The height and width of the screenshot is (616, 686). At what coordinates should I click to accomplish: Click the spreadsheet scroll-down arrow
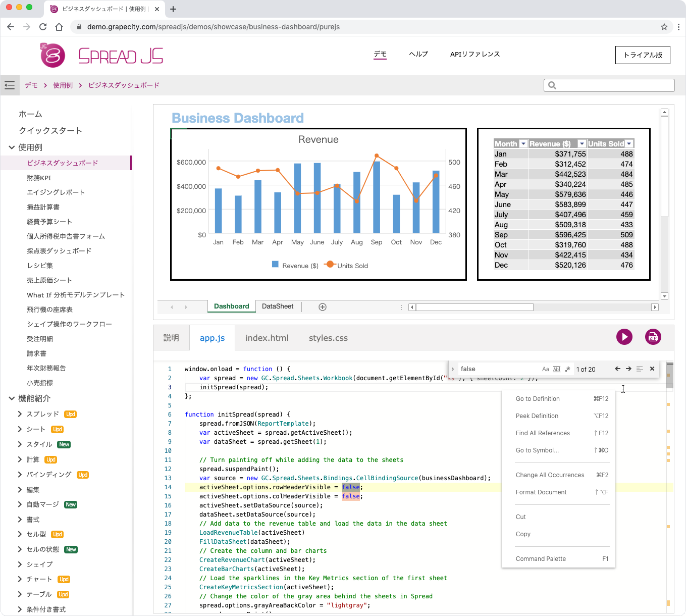(x=664, y=296)
